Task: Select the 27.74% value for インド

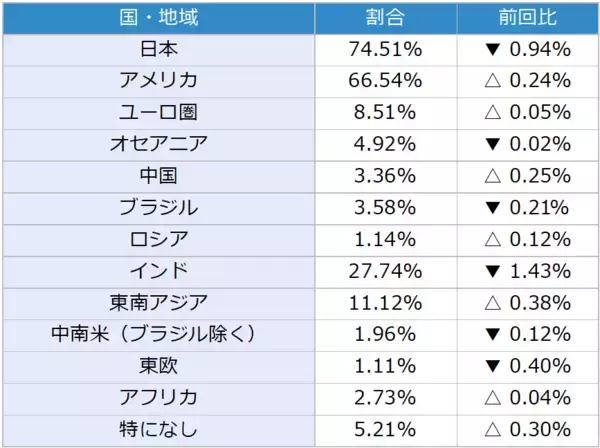Action: 384,271
